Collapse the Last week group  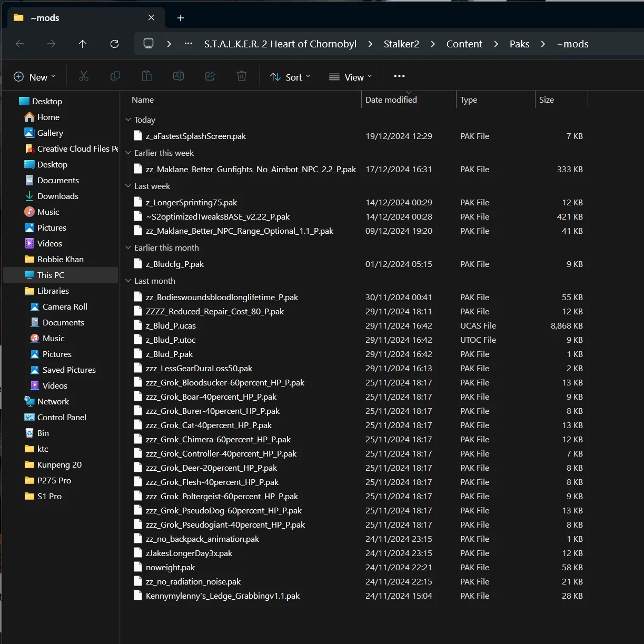click(x=128, y=186)
